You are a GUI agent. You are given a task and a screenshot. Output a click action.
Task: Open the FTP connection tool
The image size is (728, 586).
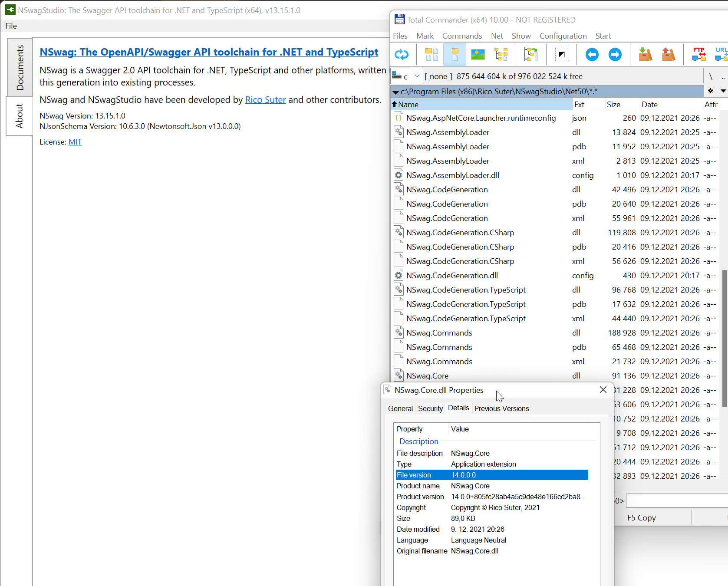[699, 54]
